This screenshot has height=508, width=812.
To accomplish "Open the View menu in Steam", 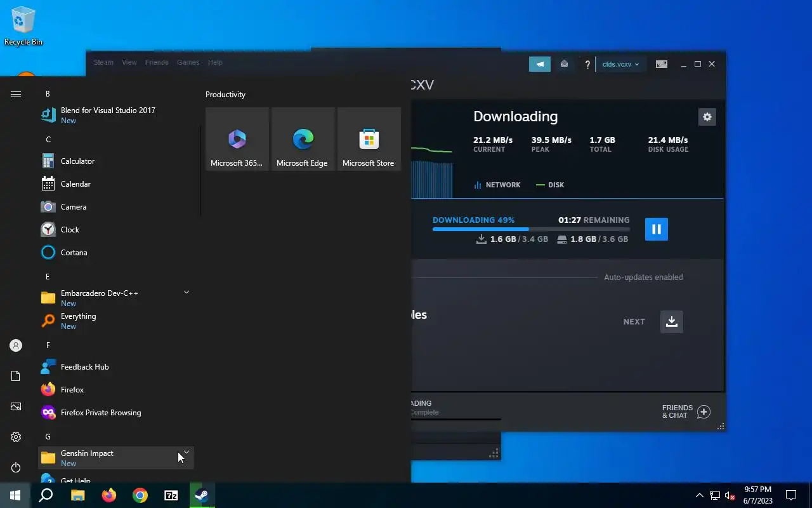I will point(129,62).
